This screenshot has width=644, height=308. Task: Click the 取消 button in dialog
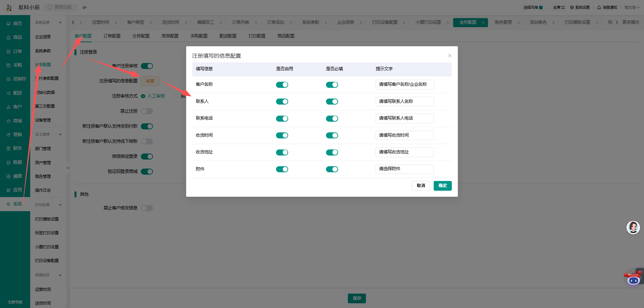point(421,186)
